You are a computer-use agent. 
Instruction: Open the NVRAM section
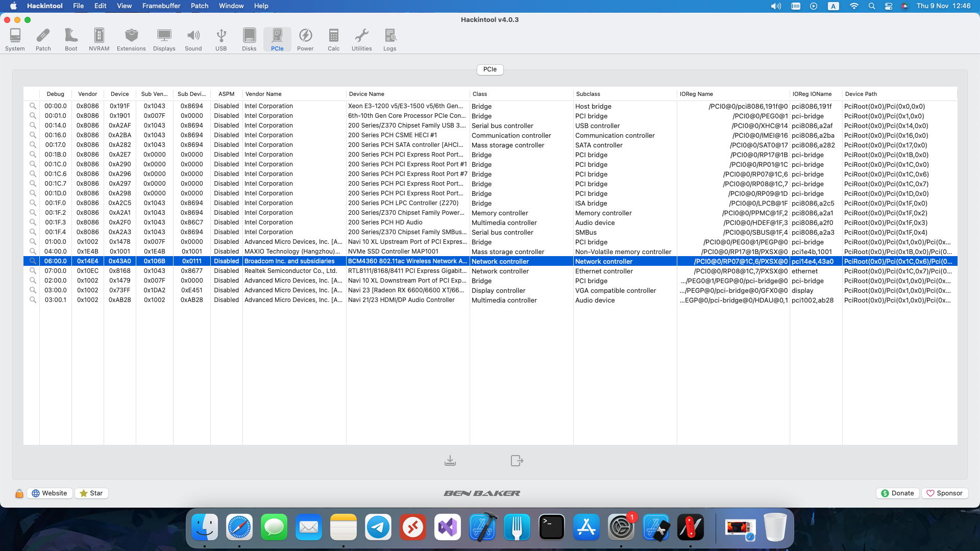99,39
